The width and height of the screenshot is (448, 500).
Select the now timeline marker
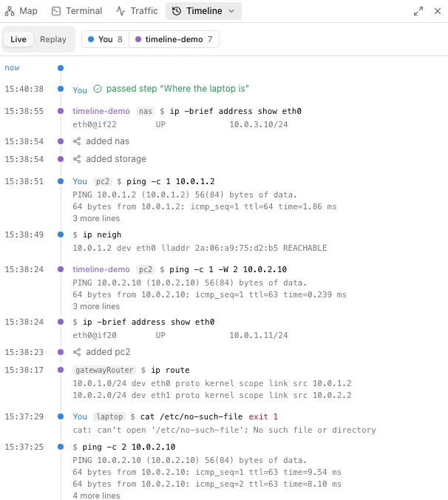tap(61, 68)
